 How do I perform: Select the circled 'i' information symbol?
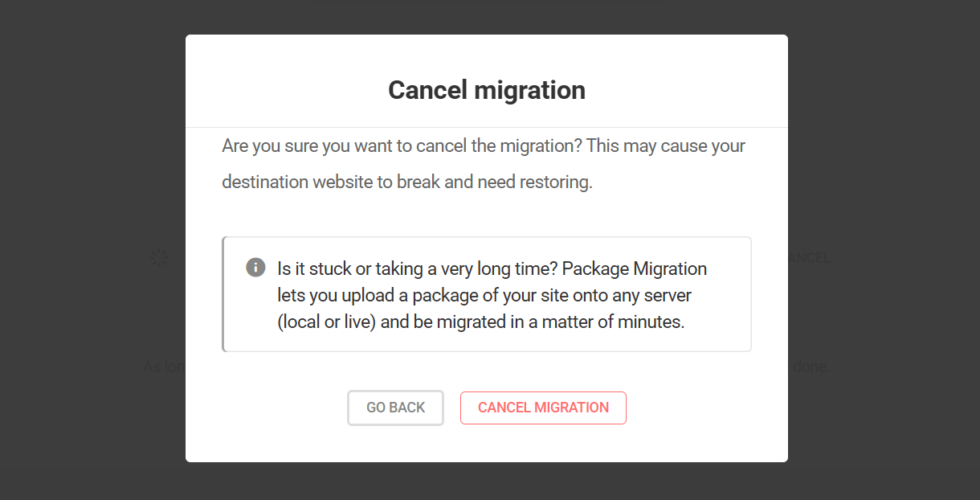pos(255,266)
